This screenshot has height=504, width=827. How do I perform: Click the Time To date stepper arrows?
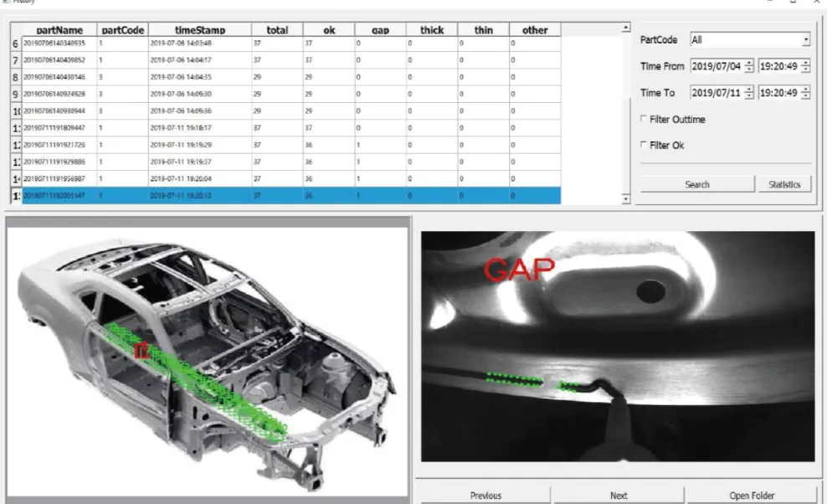748,93
